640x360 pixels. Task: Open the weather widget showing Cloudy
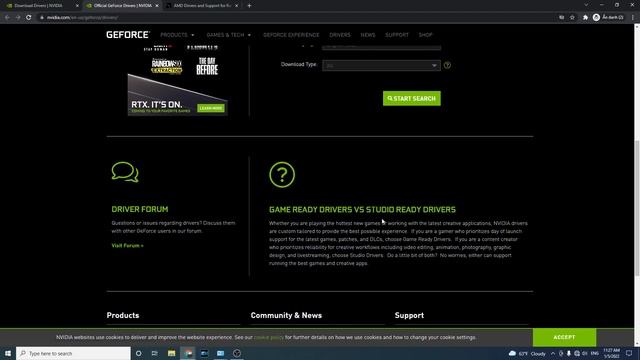click(527, 353)
